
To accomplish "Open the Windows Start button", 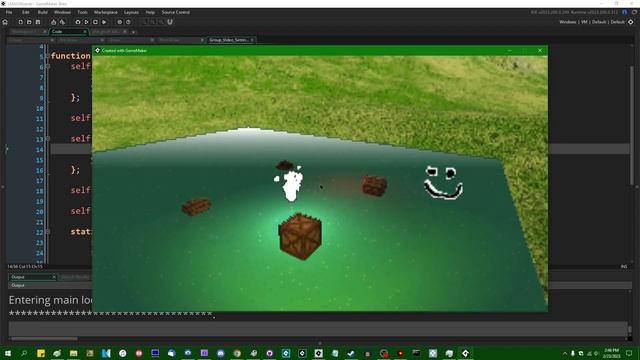I will tap(8, 353).
